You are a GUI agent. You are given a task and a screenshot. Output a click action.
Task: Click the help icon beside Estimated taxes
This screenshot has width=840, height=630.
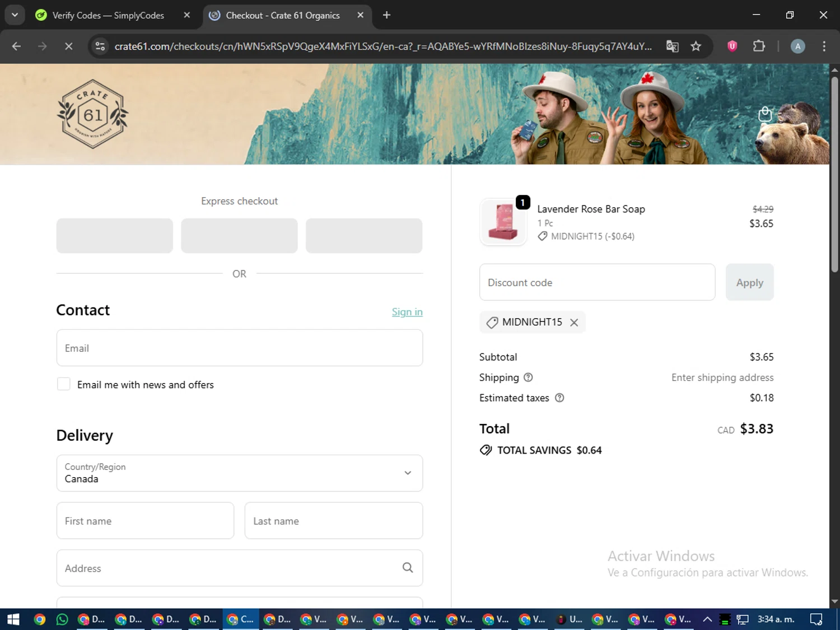point(559,398)
